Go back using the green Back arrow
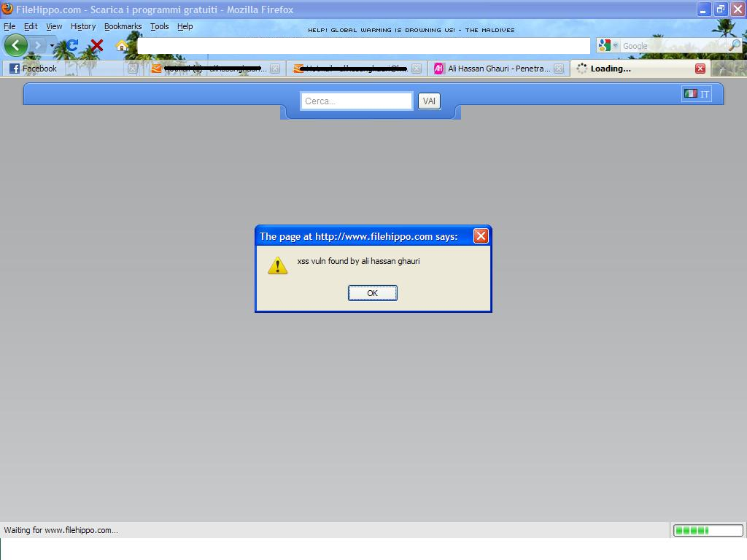Image resolution: width=747 pixels, height=560 pixels. pyautogui.click(x=16, y=46)
